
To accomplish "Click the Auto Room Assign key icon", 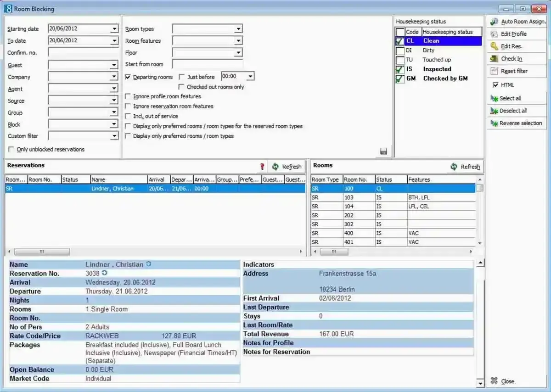I will [494, 22].
